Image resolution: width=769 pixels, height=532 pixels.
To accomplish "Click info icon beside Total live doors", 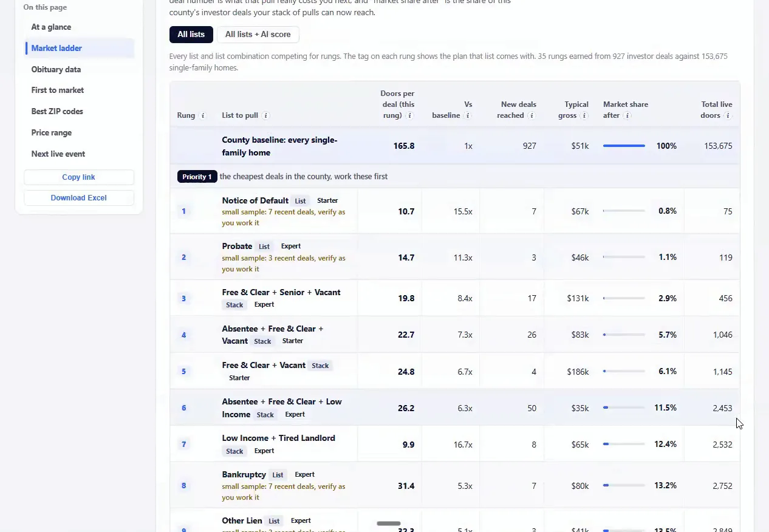I will click(x=728, y=115).
